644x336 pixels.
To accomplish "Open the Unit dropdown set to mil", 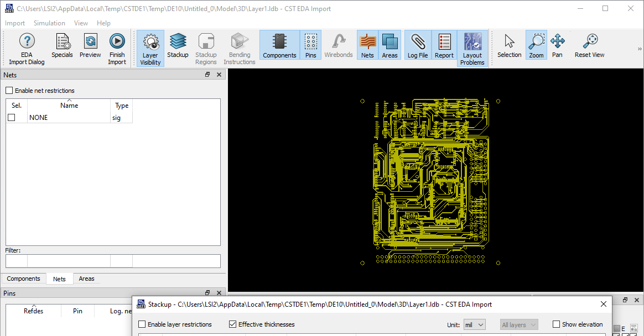I will pyautogui.click(x=474, y=324).
